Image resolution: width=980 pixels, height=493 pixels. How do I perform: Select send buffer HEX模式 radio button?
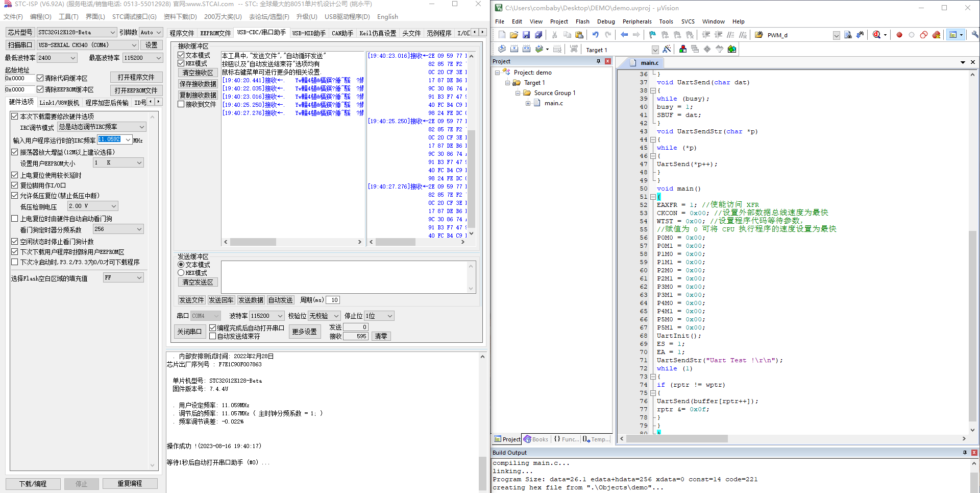[181, 273]
